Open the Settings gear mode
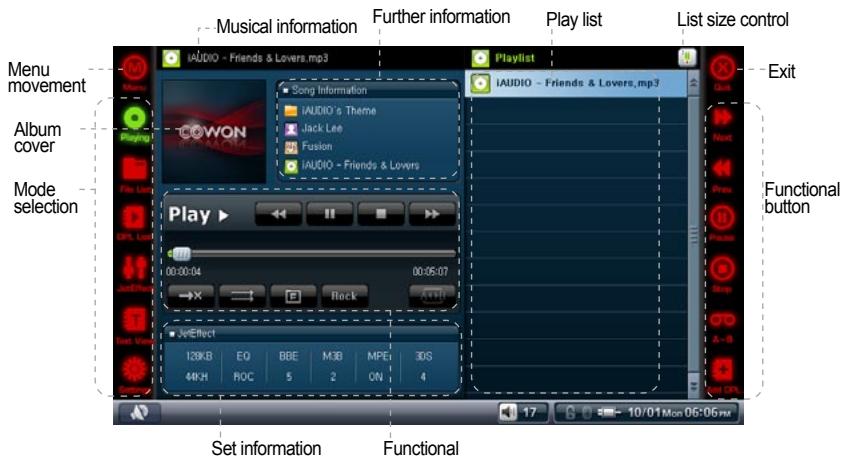843x459 pixels. (x=134, y=370)
